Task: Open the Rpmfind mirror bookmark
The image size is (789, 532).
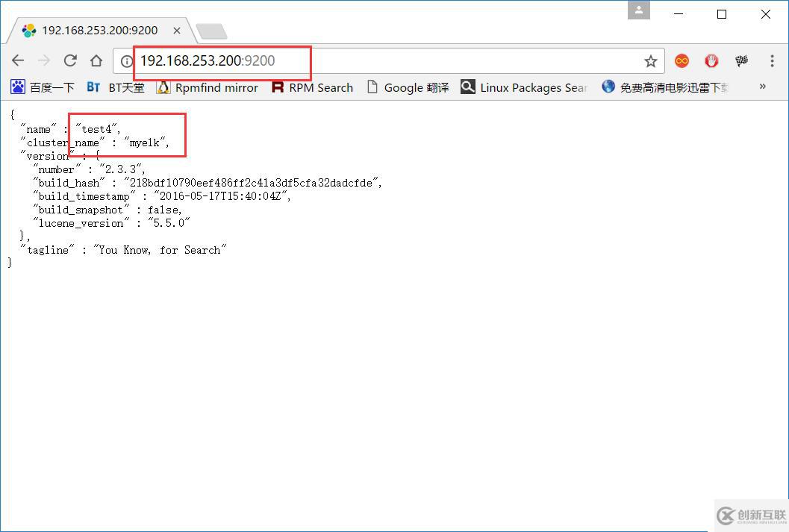Action: [208, 87]
